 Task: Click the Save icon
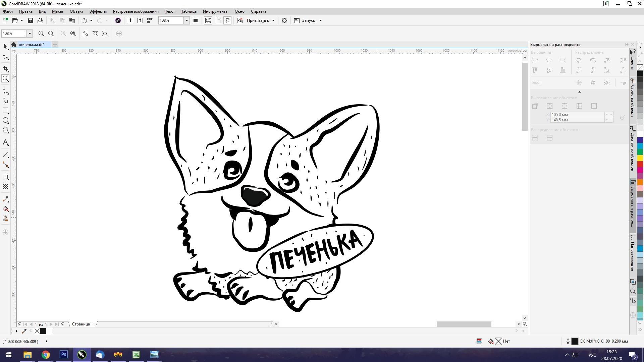[x=31, y=20]
